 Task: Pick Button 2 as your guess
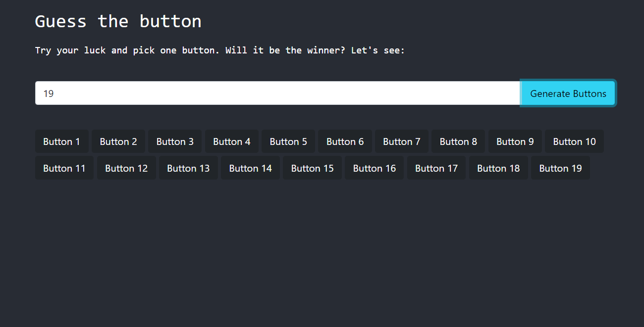(118, 141)
